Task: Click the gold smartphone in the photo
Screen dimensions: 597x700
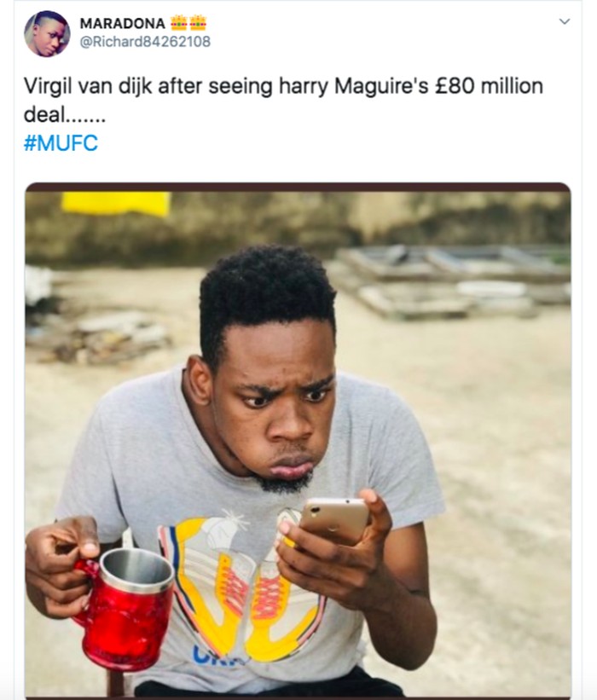Action: tap(334, 520)
